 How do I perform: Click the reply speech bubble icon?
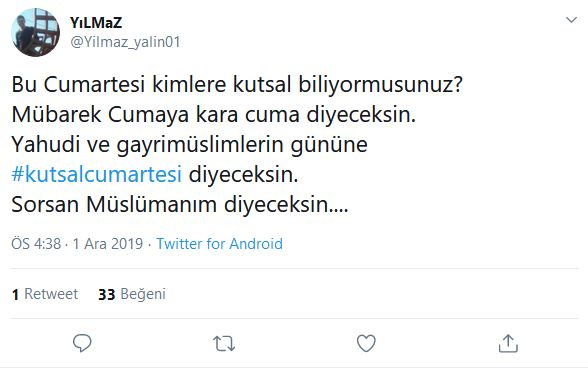click(82, 343)
